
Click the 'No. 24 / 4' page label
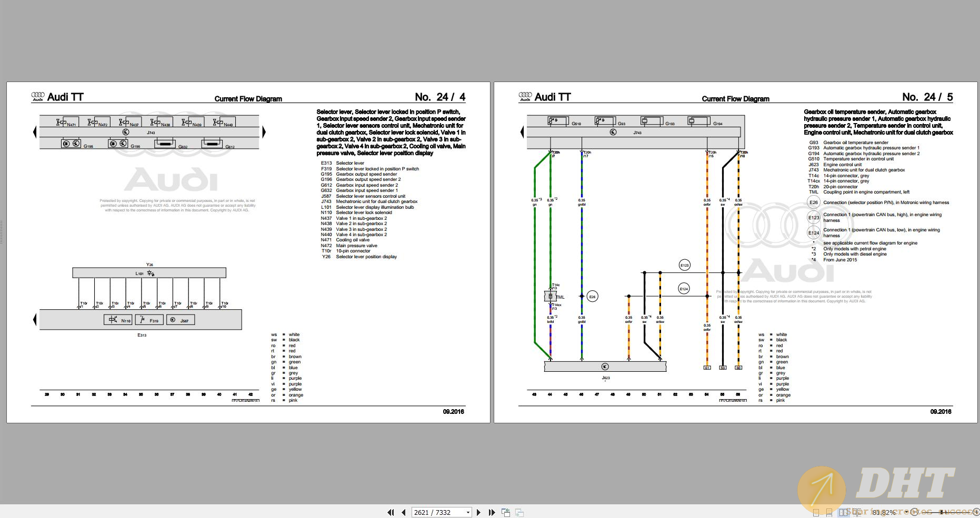click(x=440, y=97)
